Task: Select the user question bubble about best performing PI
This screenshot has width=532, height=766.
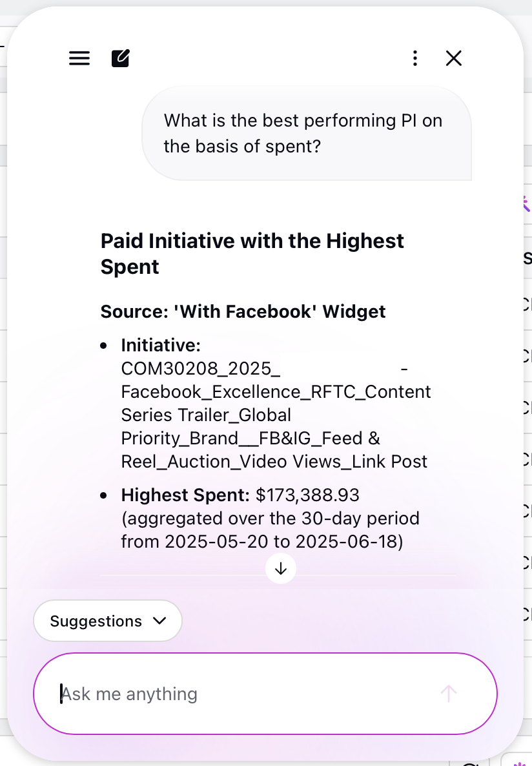Action: coord(306,133)
